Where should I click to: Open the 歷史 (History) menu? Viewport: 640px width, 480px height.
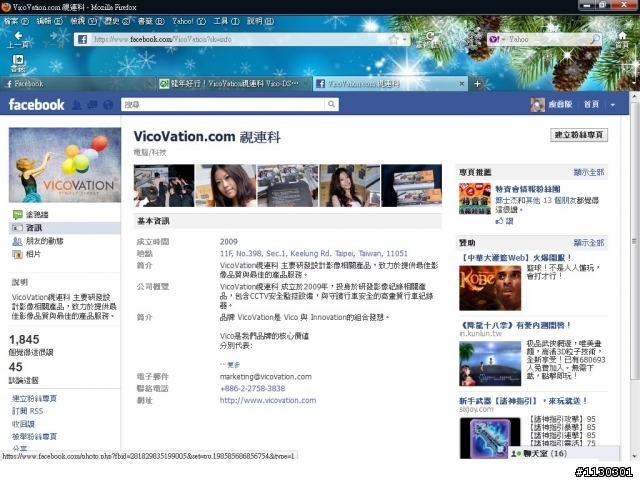117,21
